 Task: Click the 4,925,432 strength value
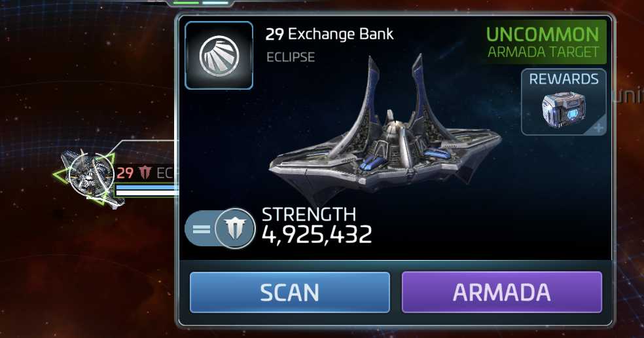pyautogui.click(x=317, y=235)
